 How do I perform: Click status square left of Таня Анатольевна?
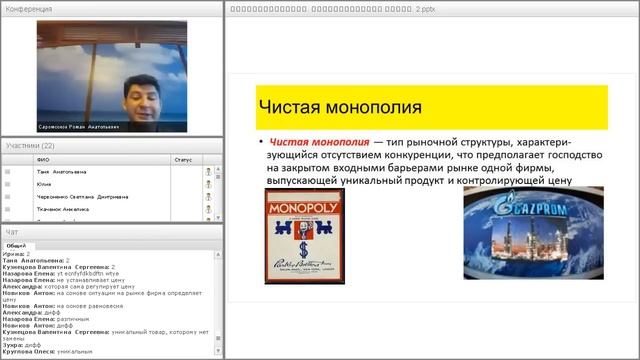tap(7, 172)
